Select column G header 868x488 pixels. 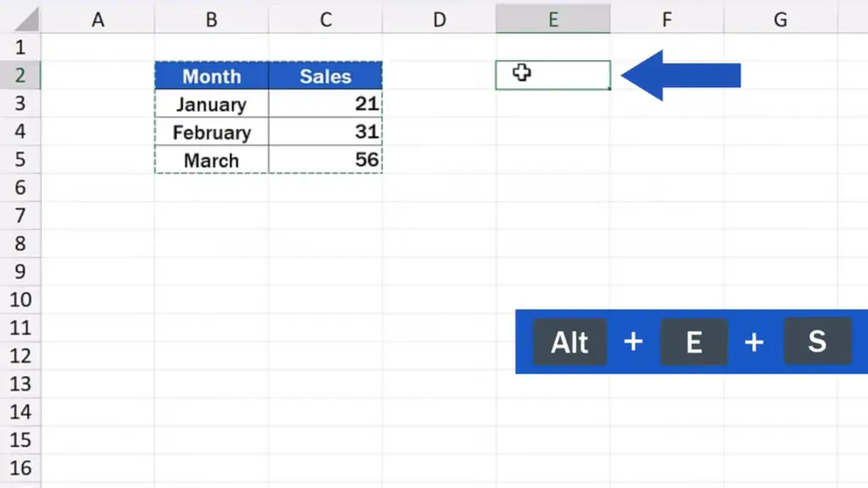click(x=781, y=19)
